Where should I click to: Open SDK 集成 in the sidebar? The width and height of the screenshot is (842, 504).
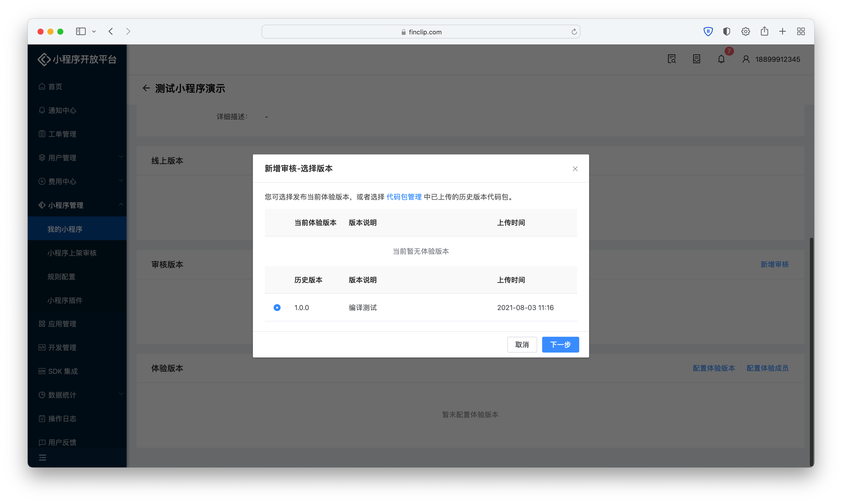[x=77, y=371]
